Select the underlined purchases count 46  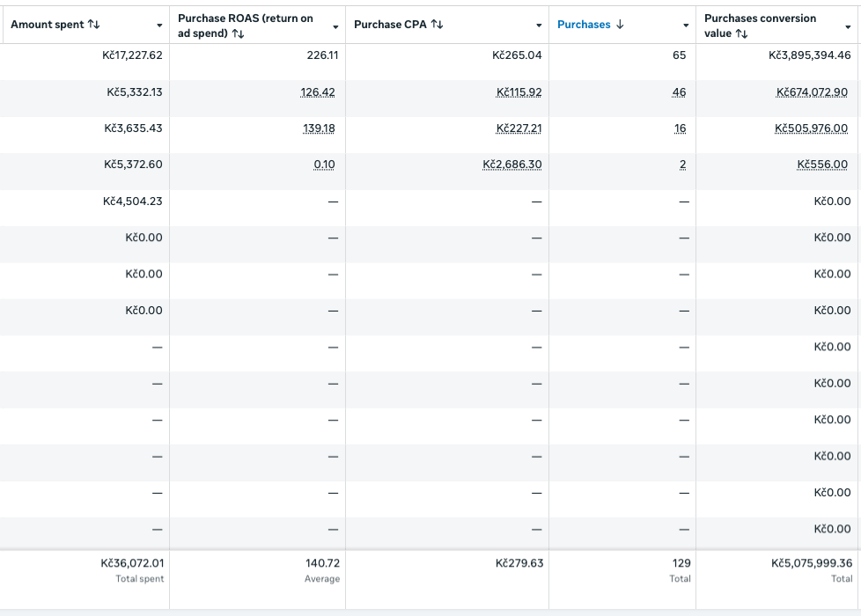tap(679, 92)
